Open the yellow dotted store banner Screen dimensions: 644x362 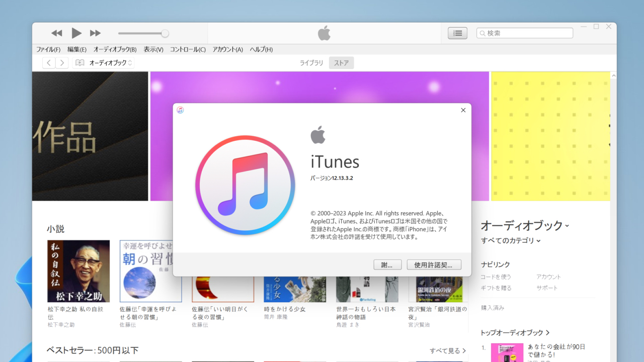[550, 136]
